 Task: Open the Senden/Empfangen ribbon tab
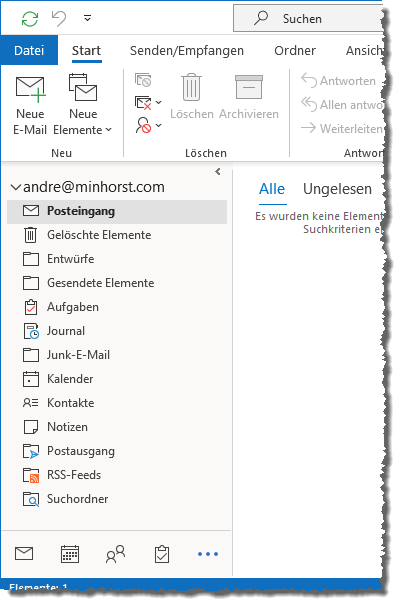[x=187, y=51]
